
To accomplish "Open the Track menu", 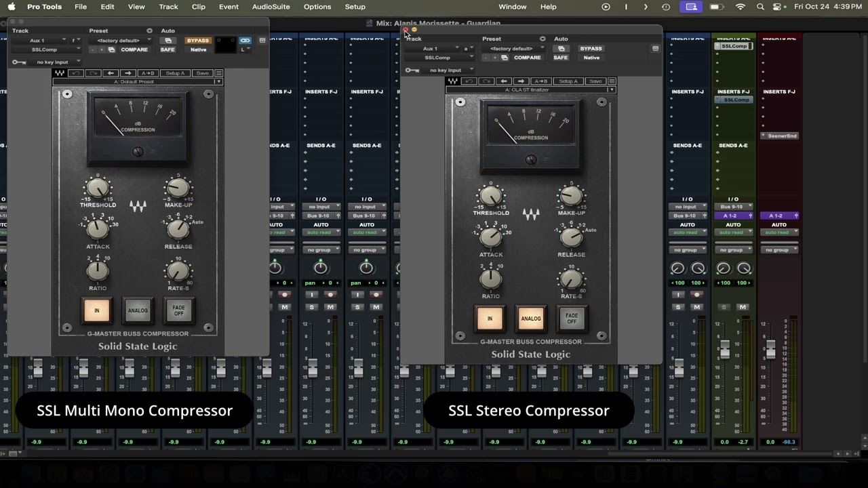I will tap(168, 7).
